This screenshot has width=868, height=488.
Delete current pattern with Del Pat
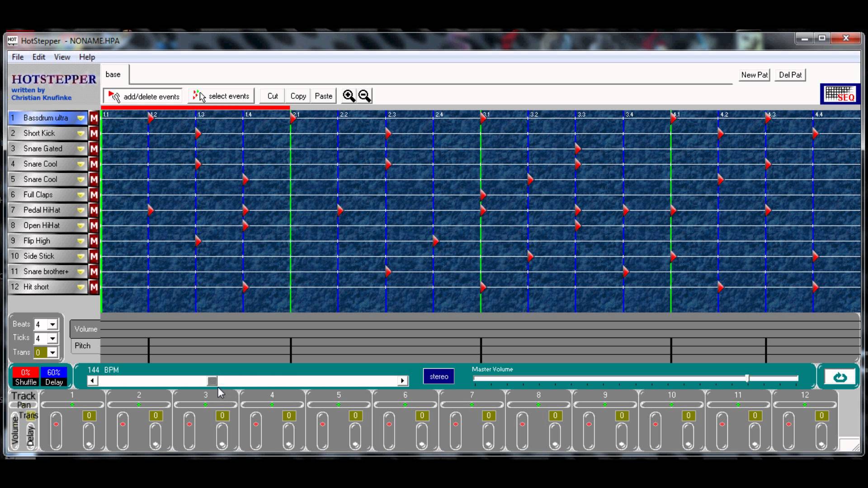click(789, 75)
